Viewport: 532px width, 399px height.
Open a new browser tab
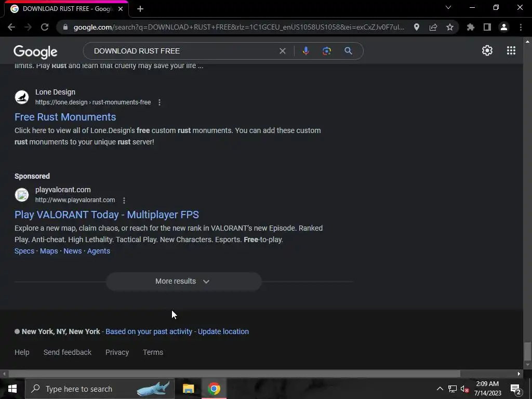click(x=140, y=9)
